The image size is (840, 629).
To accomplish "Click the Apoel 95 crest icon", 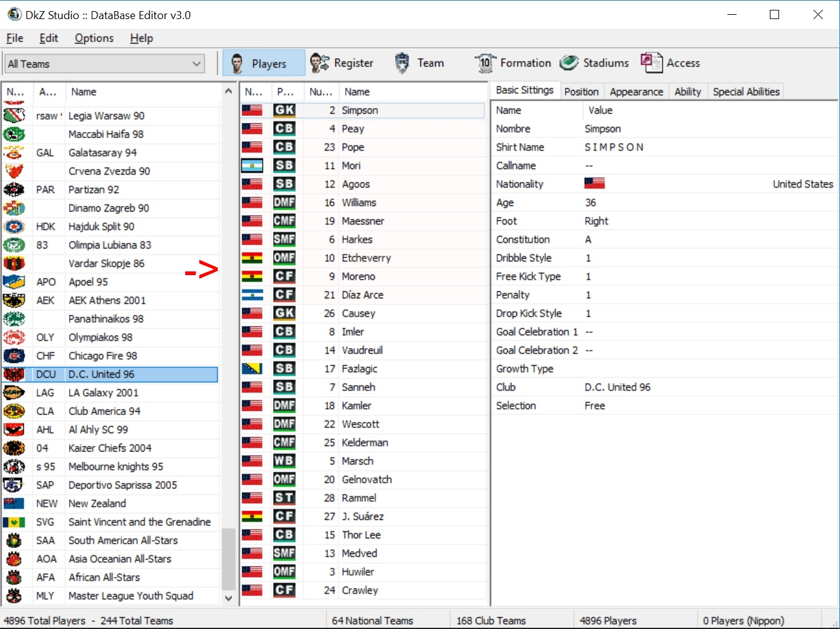I will (14, 282).
